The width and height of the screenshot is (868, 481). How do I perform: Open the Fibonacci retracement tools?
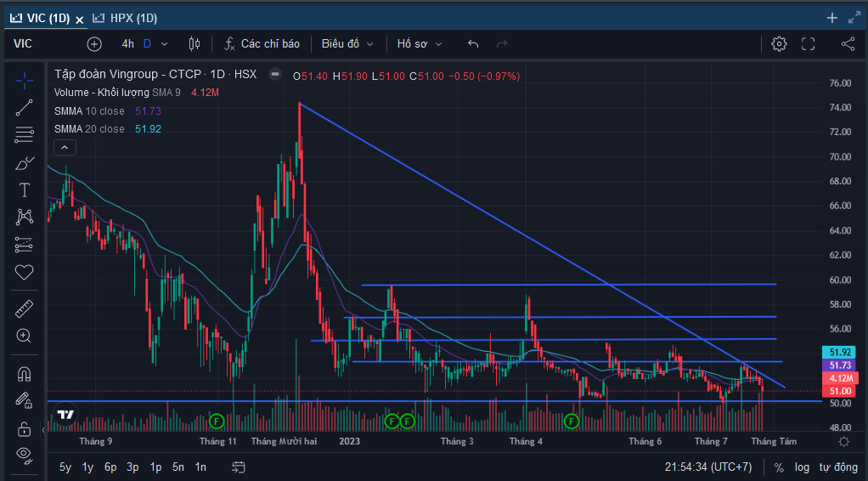(x=25, y=135)
